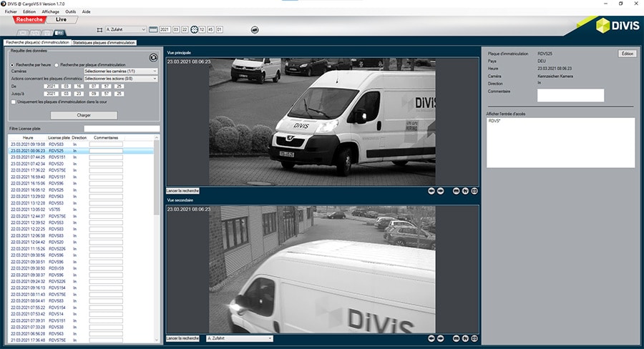Go to previous image in main view
Viewport: 644px width, 349px height.
[x=431, y=191]
